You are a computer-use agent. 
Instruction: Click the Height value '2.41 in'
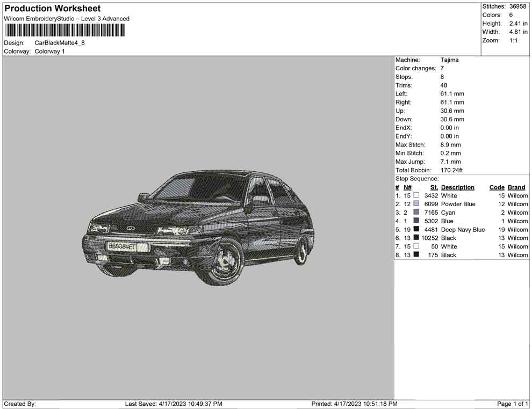(x=519, y=24)
